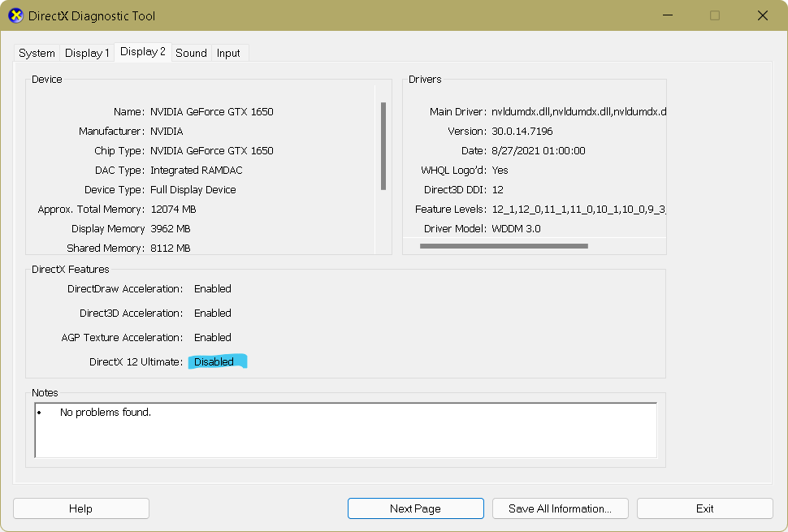Click 'No problems found.' in Notes
Screen dimensions: 788x532
point(106,413)
